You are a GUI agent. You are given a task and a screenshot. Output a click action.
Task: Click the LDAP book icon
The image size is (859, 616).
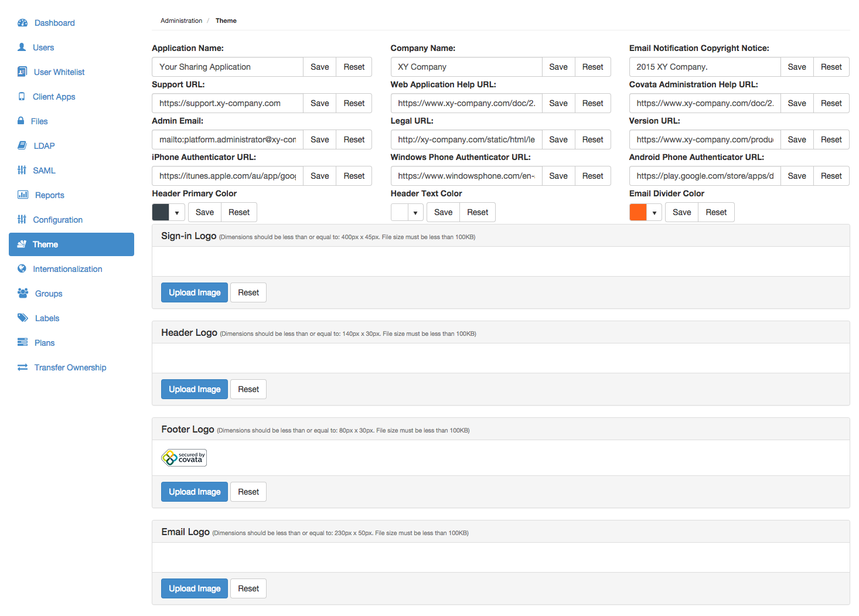22,145
